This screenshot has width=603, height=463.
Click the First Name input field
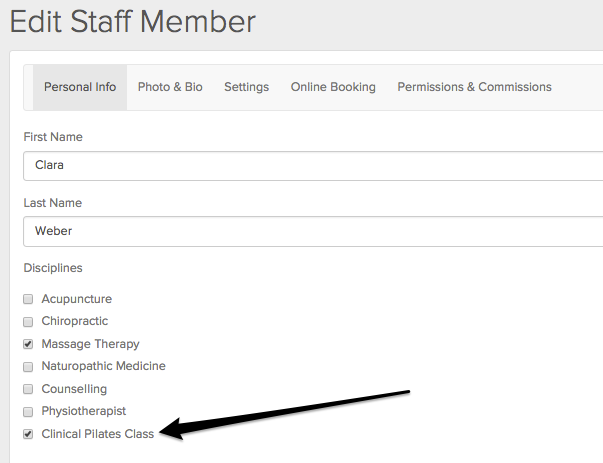pos(312,165)
